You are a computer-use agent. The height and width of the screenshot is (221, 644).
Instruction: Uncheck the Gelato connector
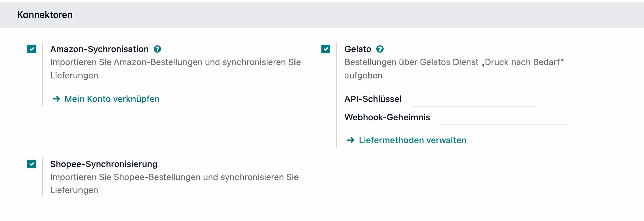(x=325, y=49)
